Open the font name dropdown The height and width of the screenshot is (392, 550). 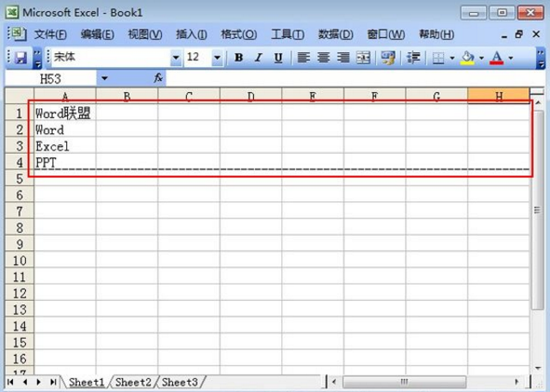pos(176,58)
